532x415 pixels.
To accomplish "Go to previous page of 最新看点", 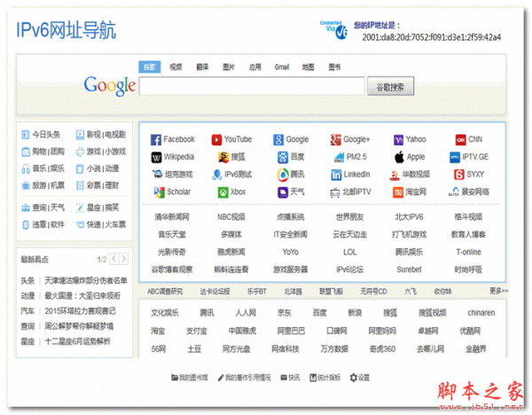I will pos(114,259).
